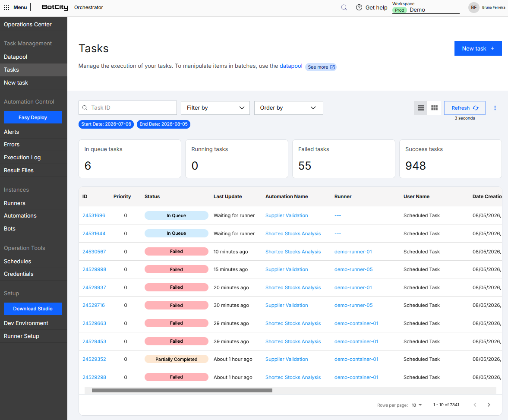This screenshot has width=508, height=420.
Task: Expand the Order by dropdown
Action: click(289, 108)
